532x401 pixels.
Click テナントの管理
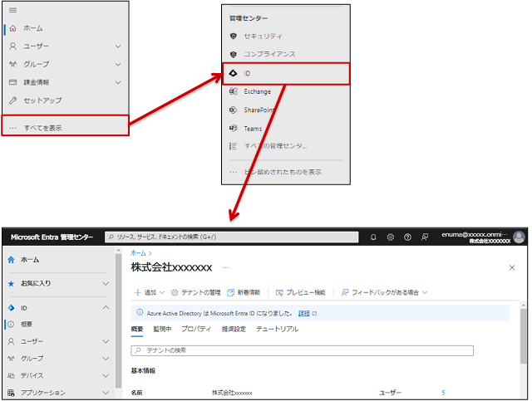coord(196,292)
